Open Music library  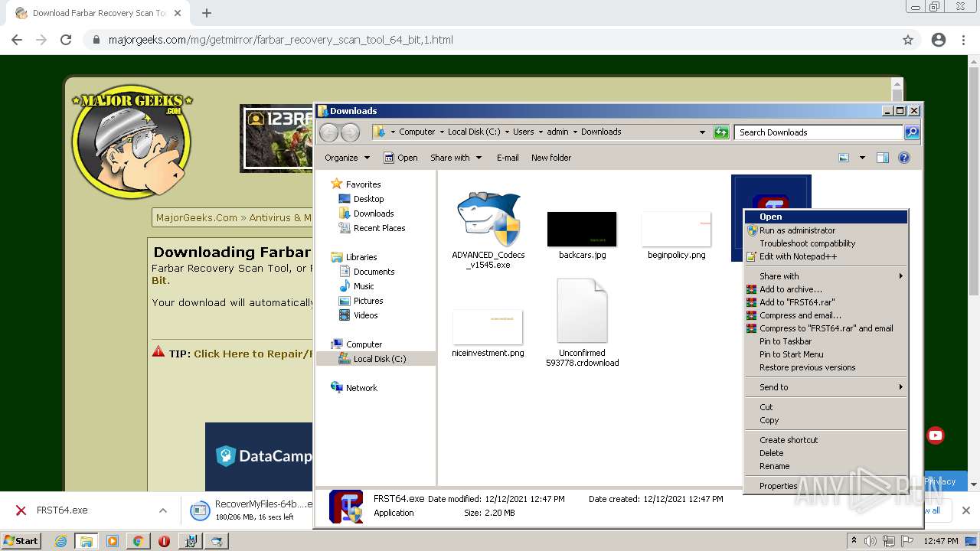pyautogui.click(x=364, y=286)
